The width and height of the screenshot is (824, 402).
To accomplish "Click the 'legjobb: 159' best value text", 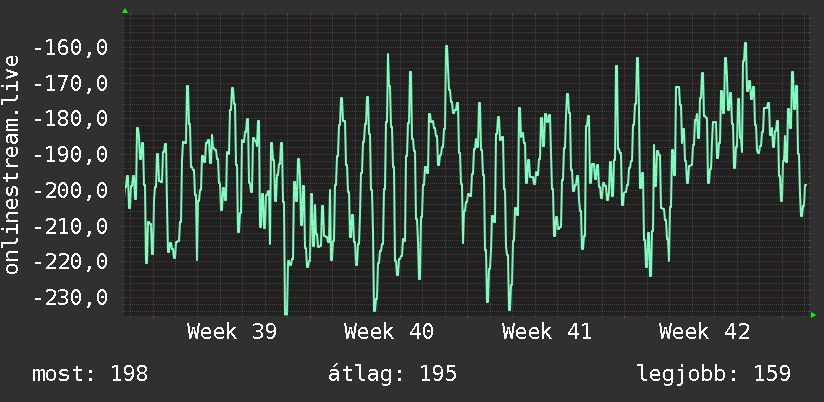I will tap(714, 374).
